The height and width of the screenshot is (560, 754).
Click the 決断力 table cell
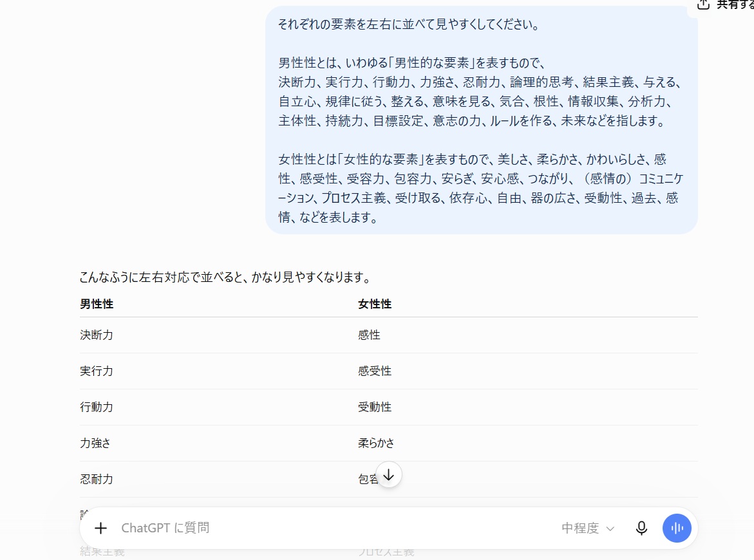pyautogui.click(x=97, y=335)
